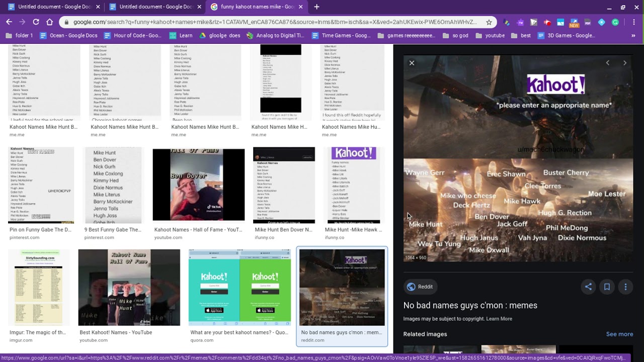Image resolution: width=644 pixels, height=362 pixels.
Task: Close the funny kahoot names tab
Action: (301, 7)
